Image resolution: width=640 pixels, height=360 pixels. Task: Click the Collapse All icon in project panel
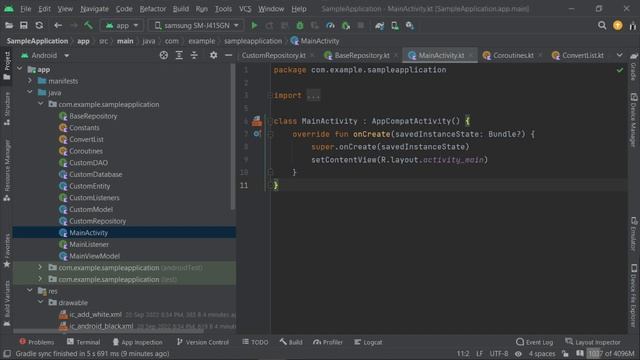(x=194, y=55)
